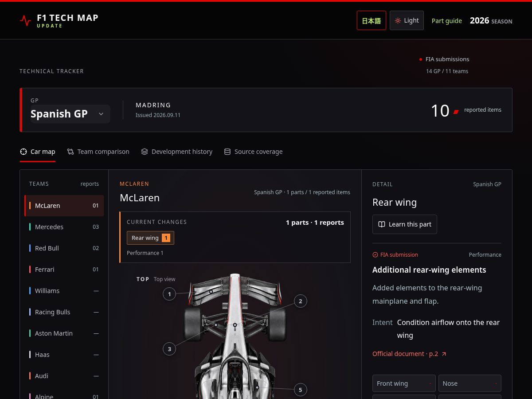Click the database icon beside Source coverage
Screen dimensions: 532x399
click(227, 152)
